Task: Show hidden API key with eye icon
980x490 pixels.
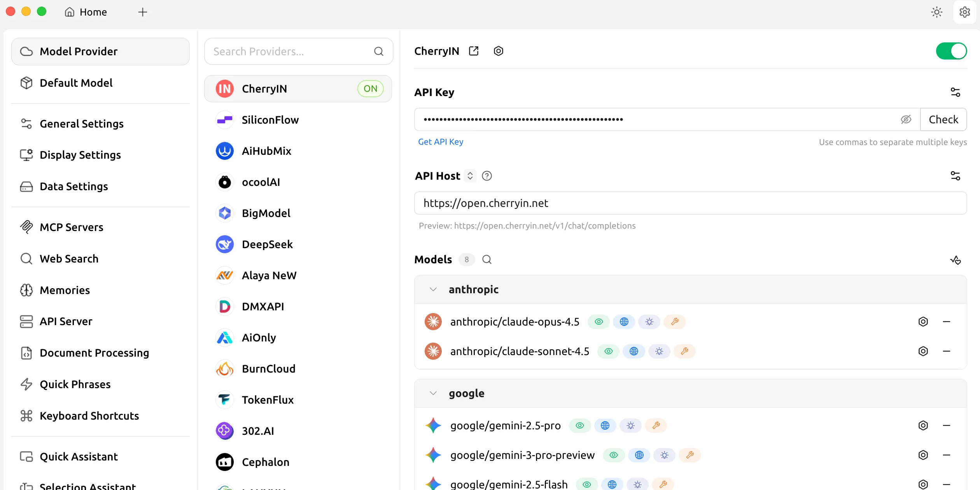Action: 906,119
